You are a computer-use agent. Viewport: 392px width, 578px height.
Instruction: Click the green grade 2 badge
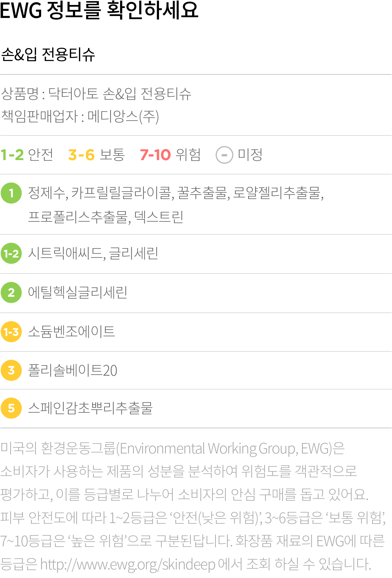click(x=11, y=293)
